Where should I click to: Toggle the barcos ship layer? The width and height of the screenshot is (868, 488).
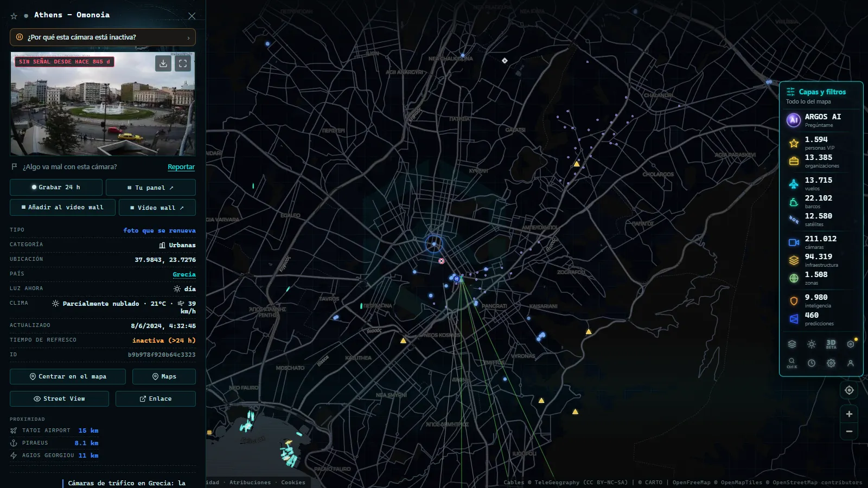(x=794, y=202)
